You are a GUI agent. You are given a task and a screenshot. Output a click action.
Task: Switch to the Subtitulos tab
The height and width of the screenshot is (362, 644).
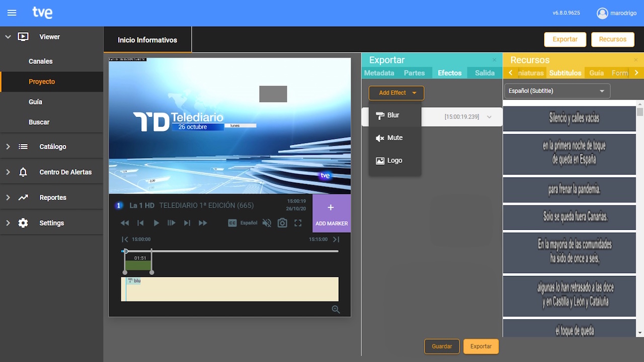(x=566, y=73)
